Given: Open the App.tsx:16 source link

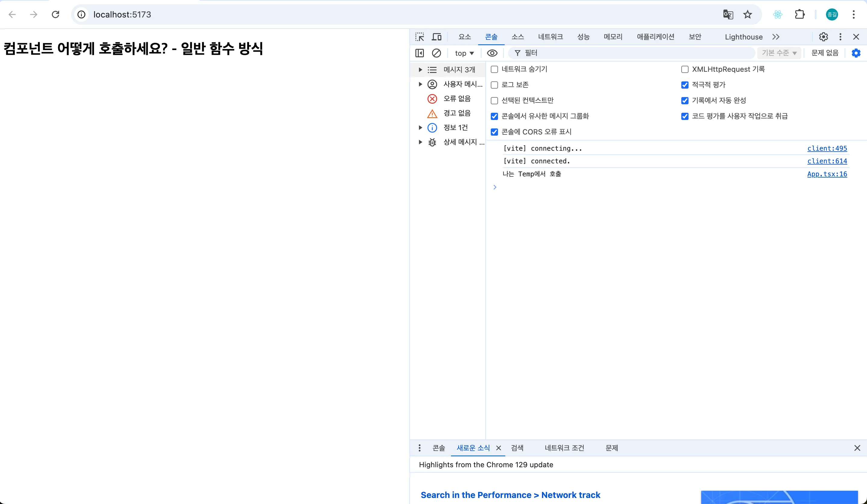Looking at the screenshot, I should coord(827,174).
